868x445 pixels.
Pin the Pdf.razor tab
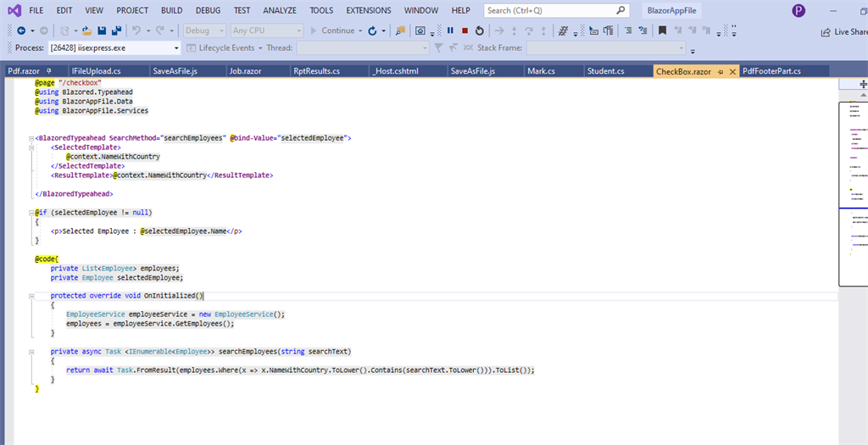click(50, 71)
